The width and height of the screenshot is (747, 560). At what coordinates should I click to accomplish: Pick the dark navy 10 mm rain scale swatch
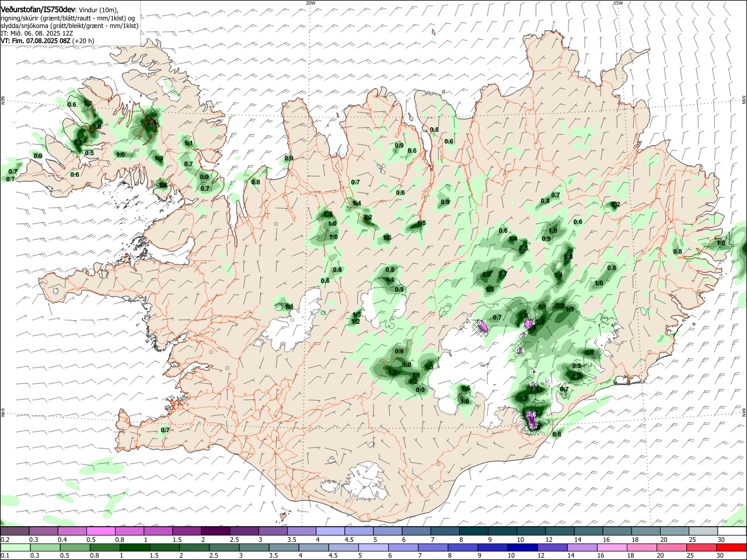(x=522, y=548)
